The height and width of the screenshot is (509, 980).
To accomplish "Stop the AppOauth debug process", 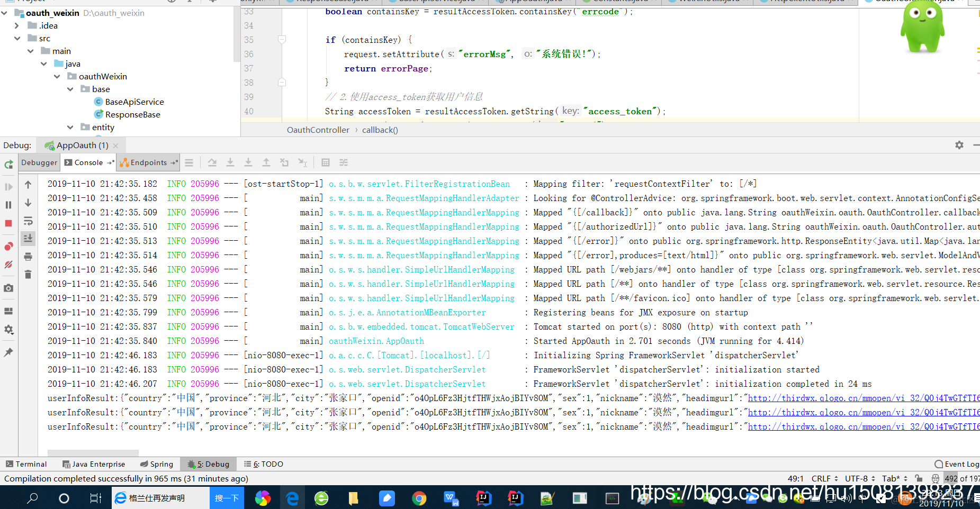I will (x=8, y=223).
